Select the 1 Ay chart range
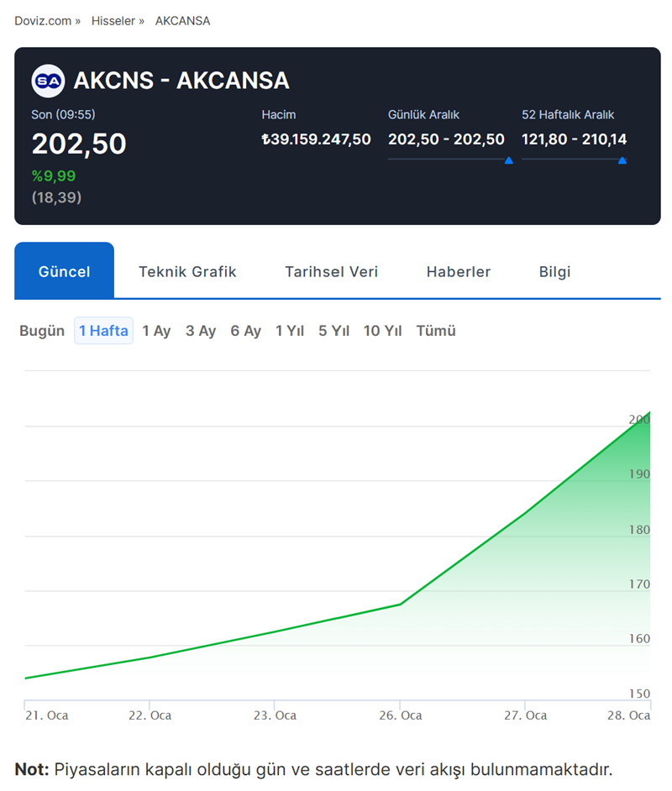This screenshot has width=672, height=791. pos(156,331)
